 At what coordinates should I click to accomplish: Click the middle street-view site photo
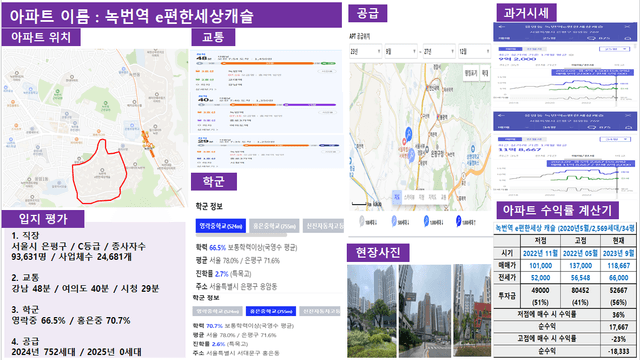pos(425,311)
